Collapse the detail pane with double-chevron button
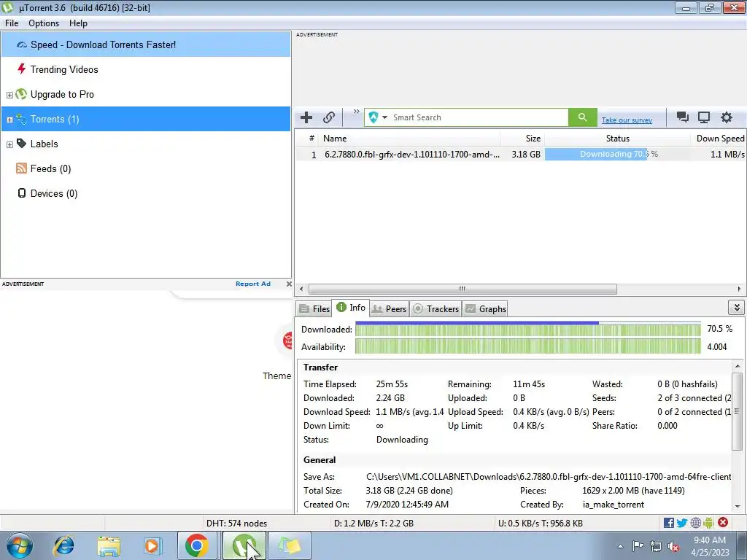747x560 pixels. pyautogui.click(x=736, y=308)
